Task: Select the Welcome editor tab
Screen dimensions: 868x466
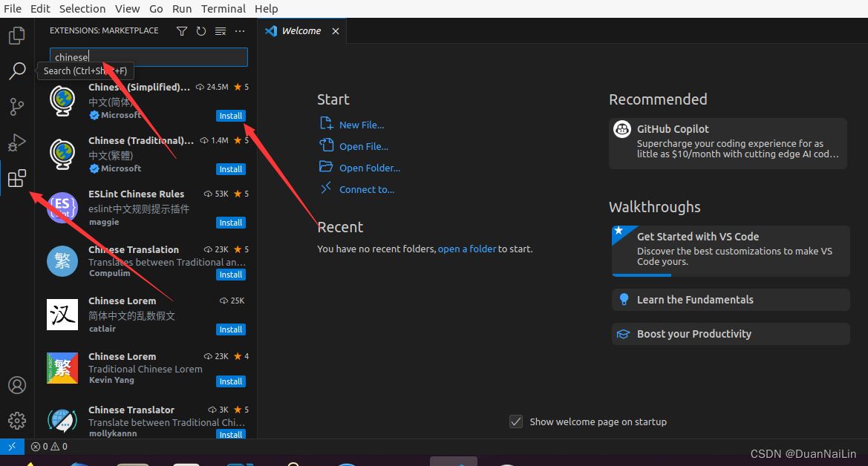Action: (301, 31)
